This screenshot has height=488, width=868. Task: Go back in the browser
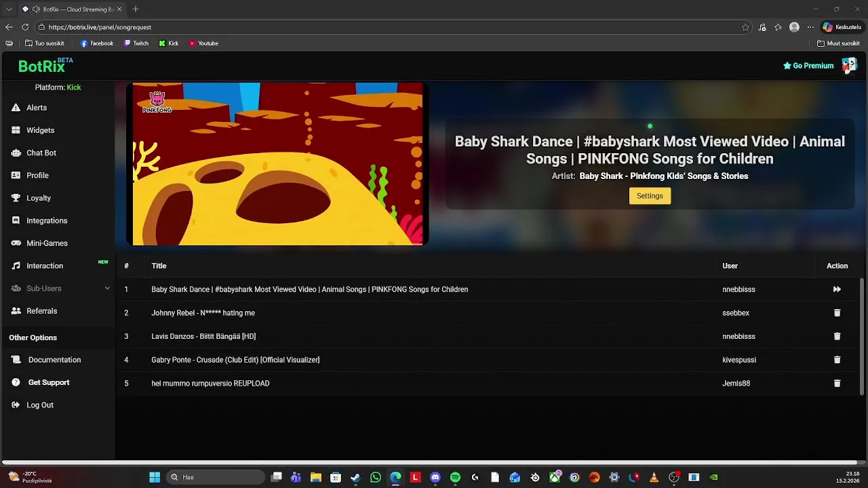tap(9, 27)
